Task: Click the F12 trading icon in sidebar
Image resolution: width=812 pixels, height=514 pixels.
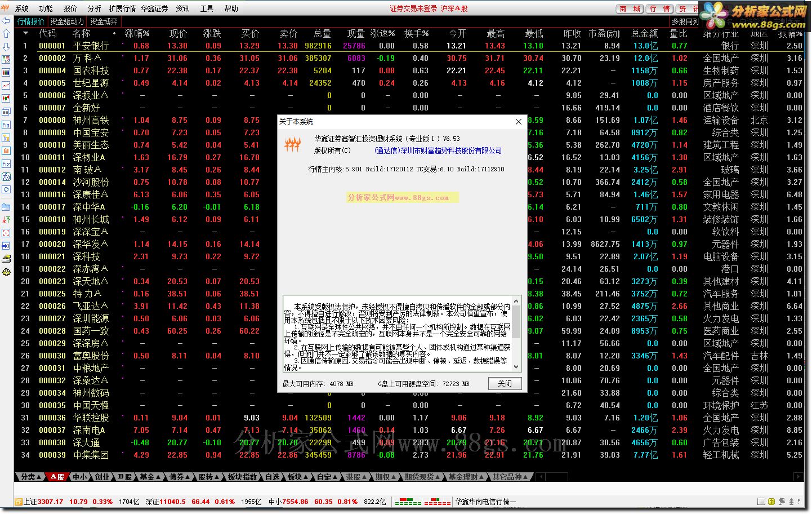Action: (x=6, y=163)
